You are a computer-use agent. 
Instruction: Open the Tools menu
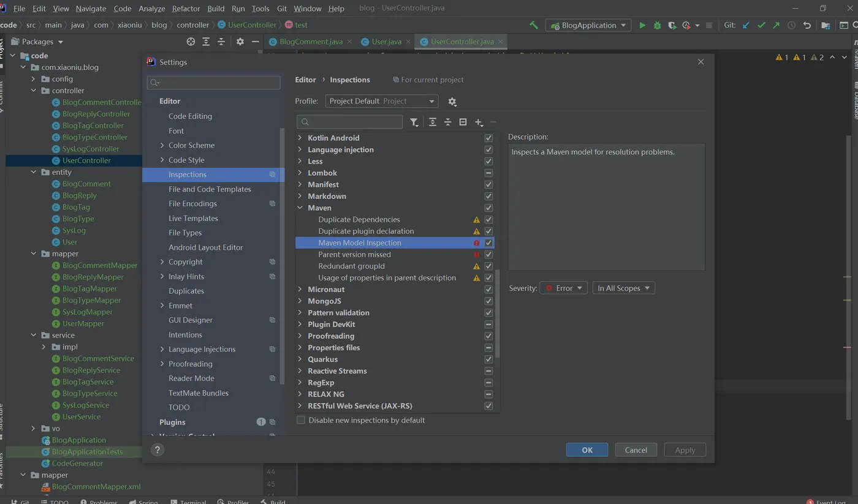tap(260, 9)
